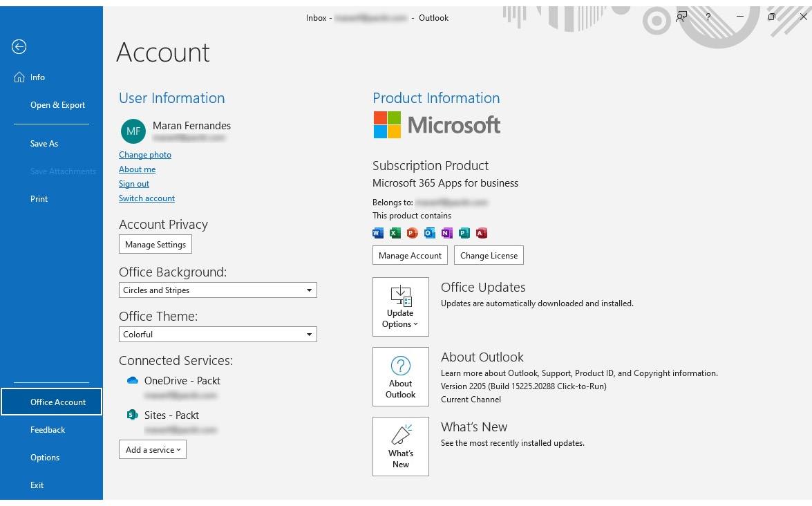Open the Office Theme dropdown
The image size is (812, 506).
218,335
